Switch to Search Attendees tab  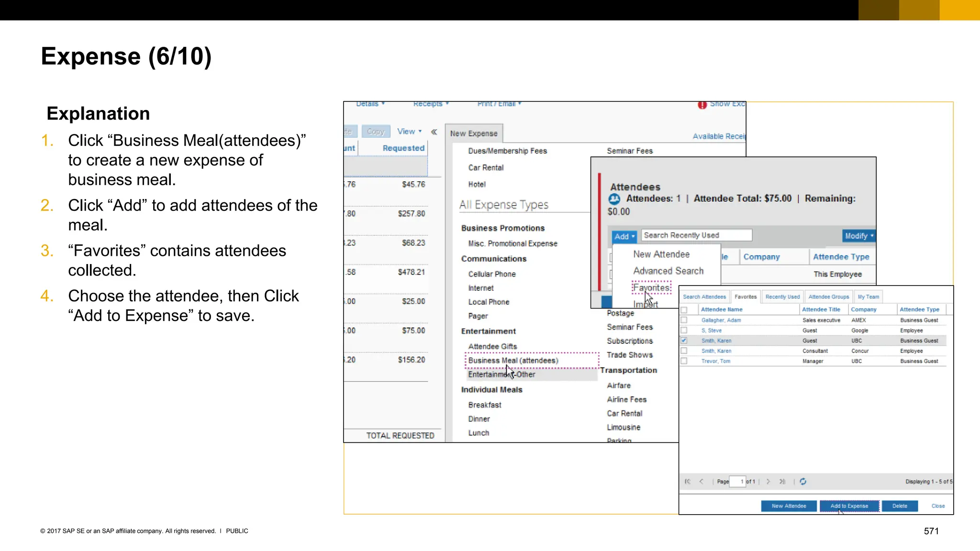click(704, 297)
